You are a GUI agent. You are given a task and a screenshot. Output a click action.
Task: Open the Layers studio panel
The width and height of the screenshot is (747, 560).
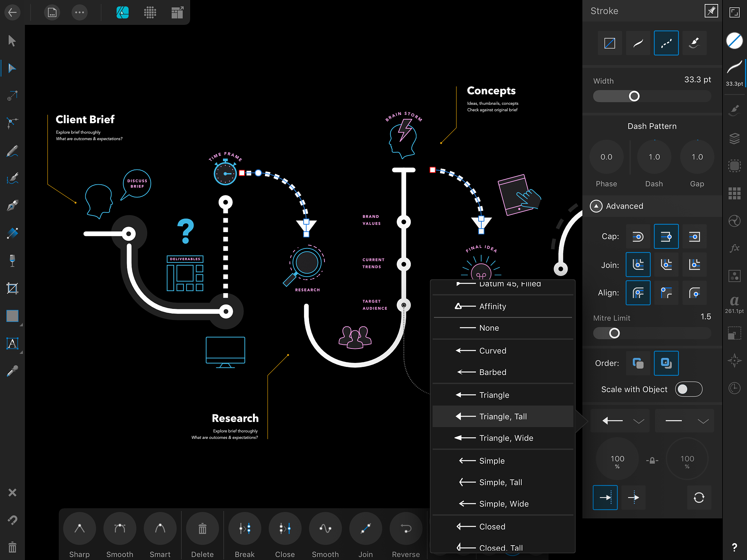pyautogui.click(x=734, y=139)
